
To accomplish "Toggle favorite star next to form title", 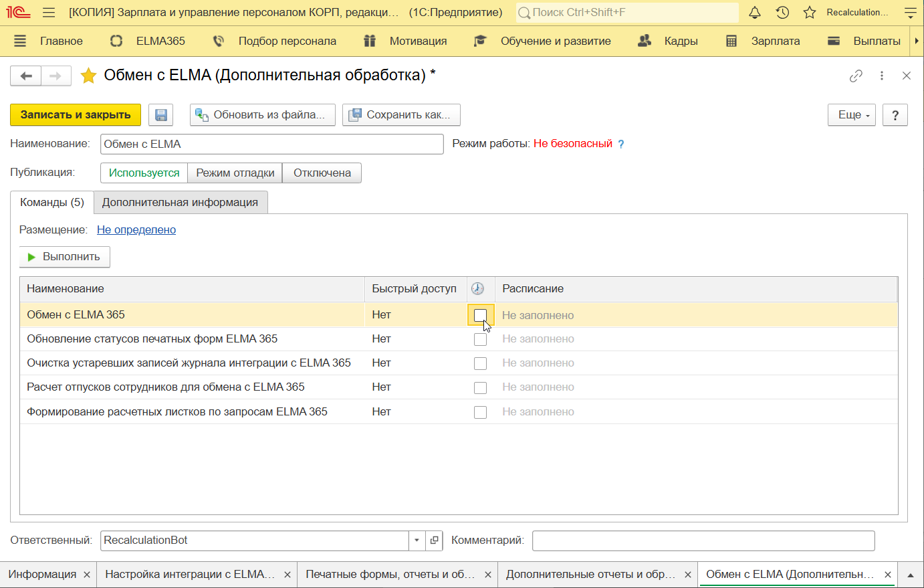I will [88, 76].
